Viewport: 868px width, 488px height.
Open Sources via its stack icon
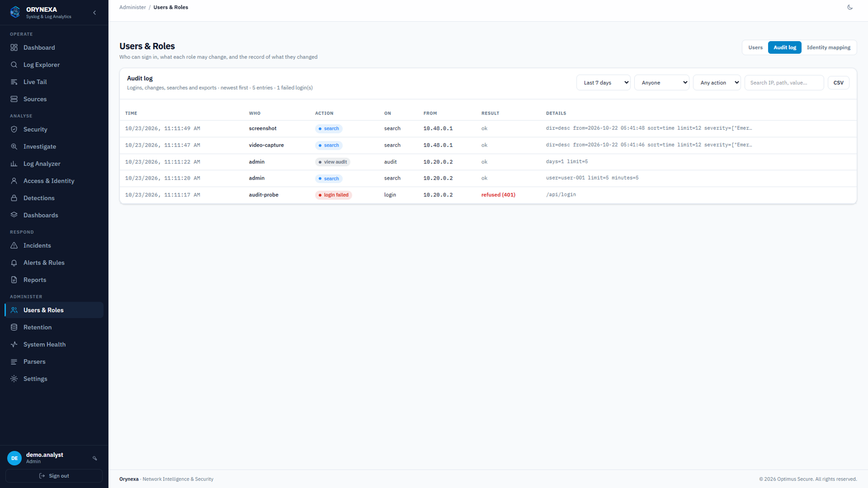(x=14, y=99)
